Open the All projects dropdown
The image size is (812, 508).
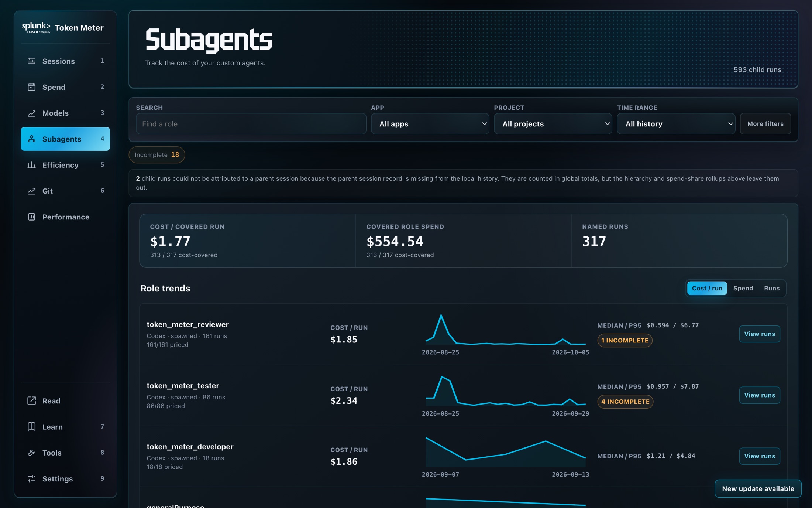click(553, 124)
